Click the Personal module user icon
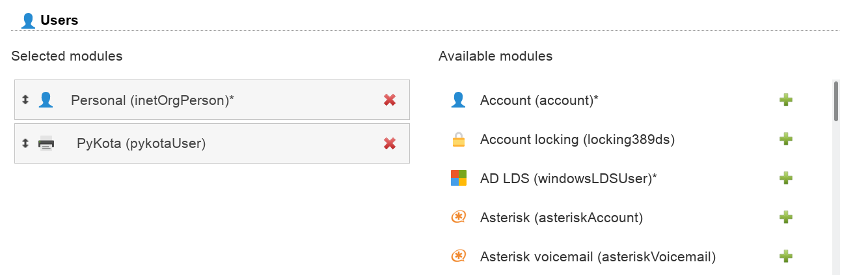The width and height of the screenshot is (868, 275). coord(46,100)
